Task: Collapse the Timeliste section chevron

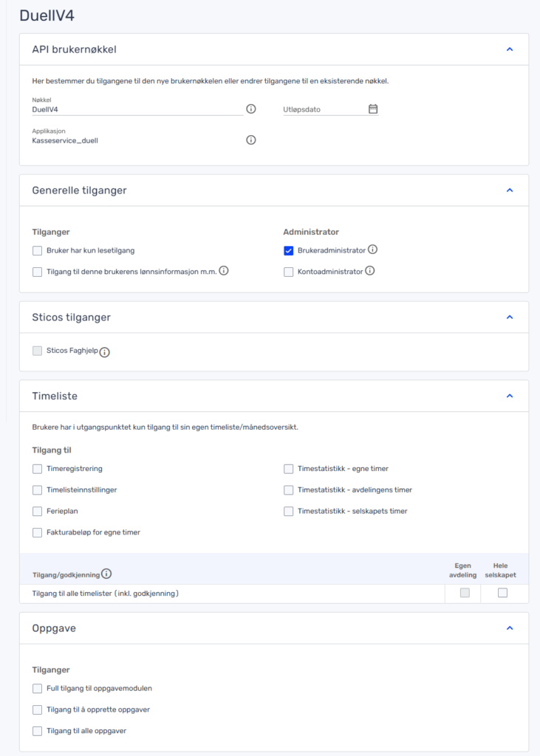Action: pyautogui.click(x=510, y=396)
